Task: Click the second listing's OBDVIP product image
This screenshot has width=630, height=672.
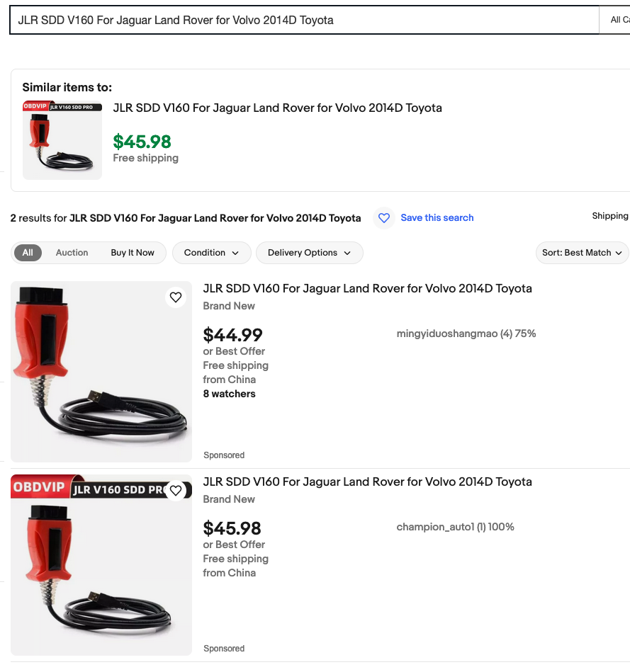Action: [x=101, y=565]
